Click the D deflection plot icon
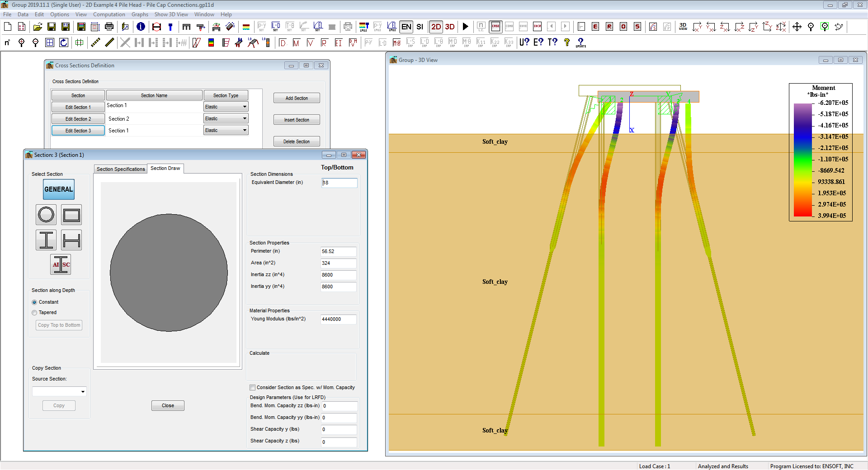868x470 pixels. (283, 42)
